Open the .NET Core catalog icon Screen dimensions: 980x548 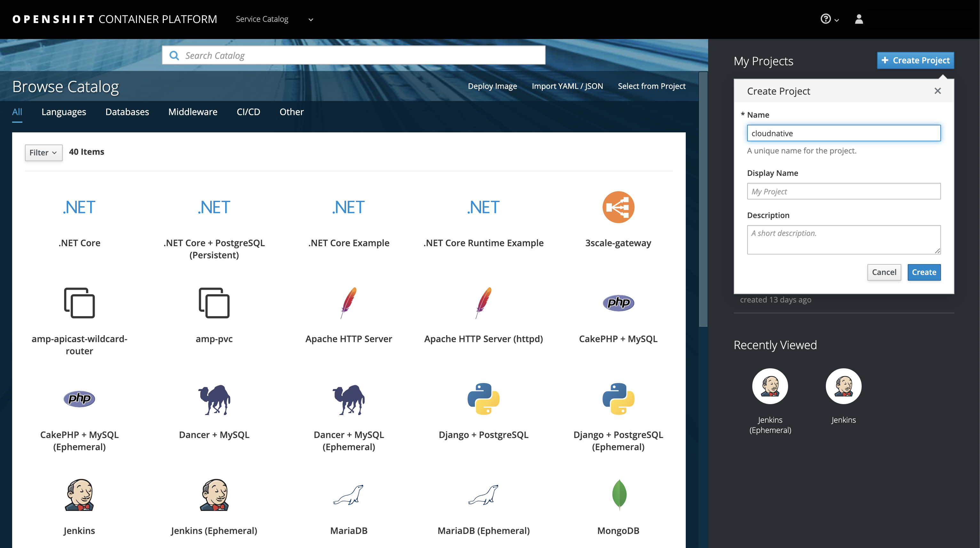[79, 207]
